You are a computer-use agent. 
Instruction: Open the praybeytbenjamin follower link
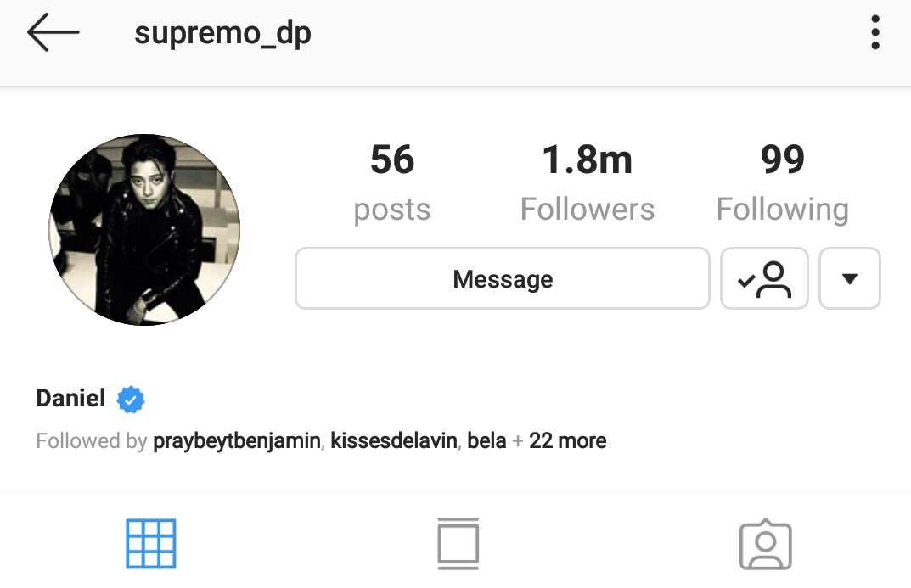click(x=237, y=440)
